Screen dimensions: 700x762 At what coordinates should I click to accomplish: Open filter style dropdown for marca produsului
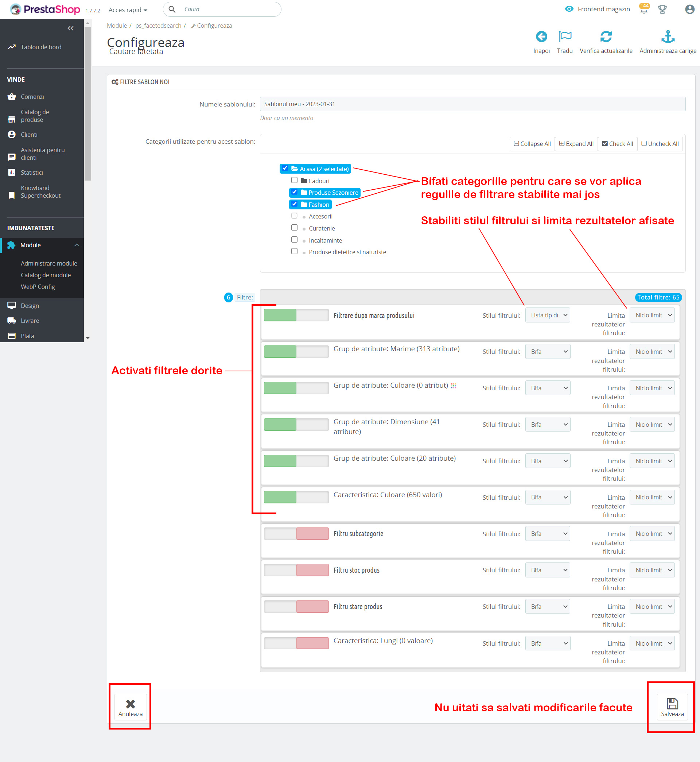[548, 315]
